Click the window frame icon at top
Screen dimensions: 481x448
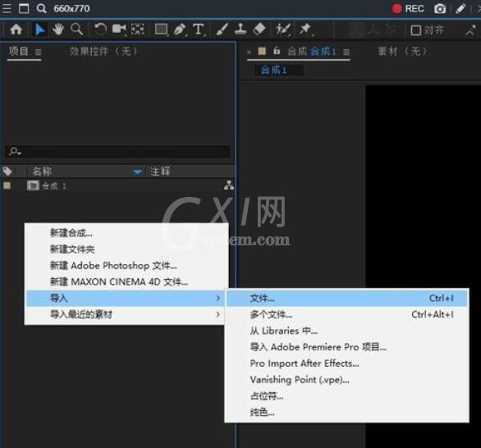[24, 8]
